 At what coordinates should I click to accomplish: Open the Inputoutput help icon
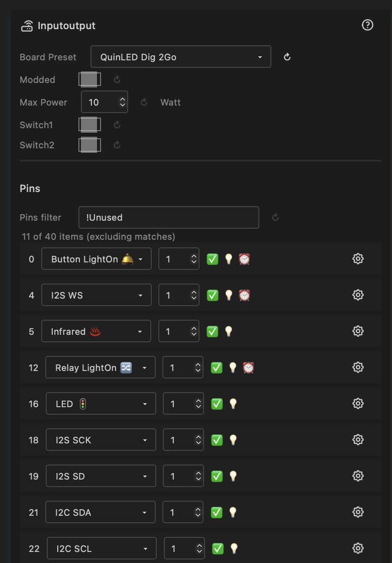367,25
